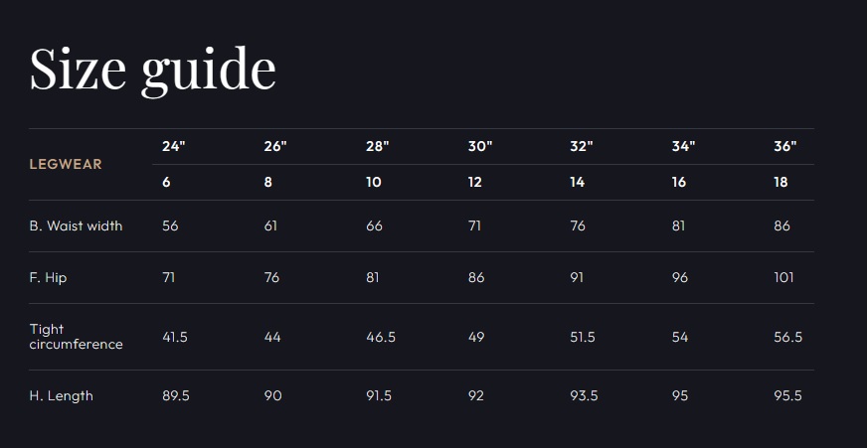Click length value 95.5
This screenshot has height=448, width=868.
point(787,396)
